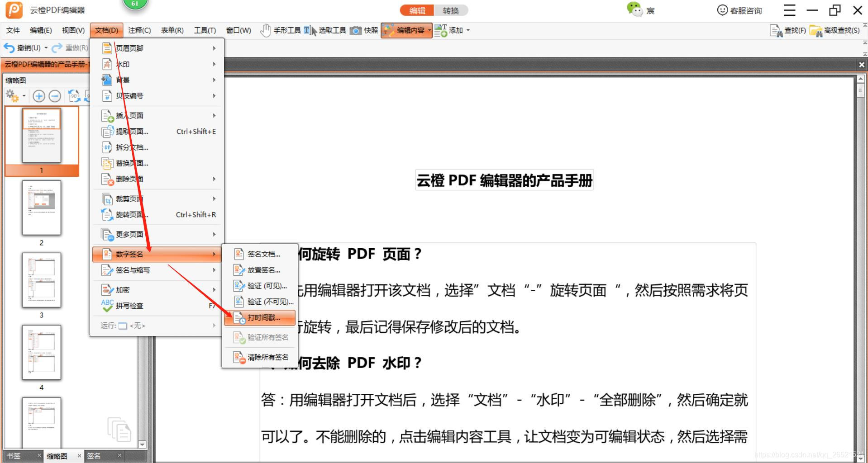Open the 工具(T) menu
Image resolution: width=868 pixels, height=463 pixels.
pyautogui.click(x=205, y=30)
